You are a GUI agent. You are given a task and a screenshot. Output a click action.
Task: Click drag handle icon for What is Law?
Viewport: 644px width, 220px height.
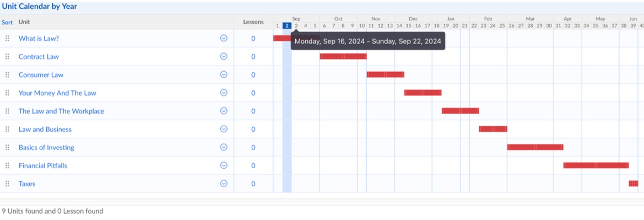coord(7,38)
